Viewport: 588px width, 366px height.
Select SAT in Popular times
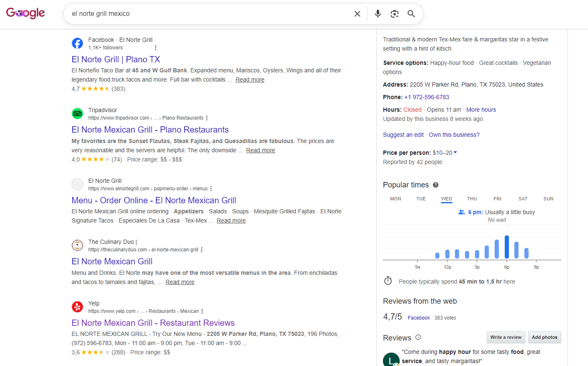(523, 199)
